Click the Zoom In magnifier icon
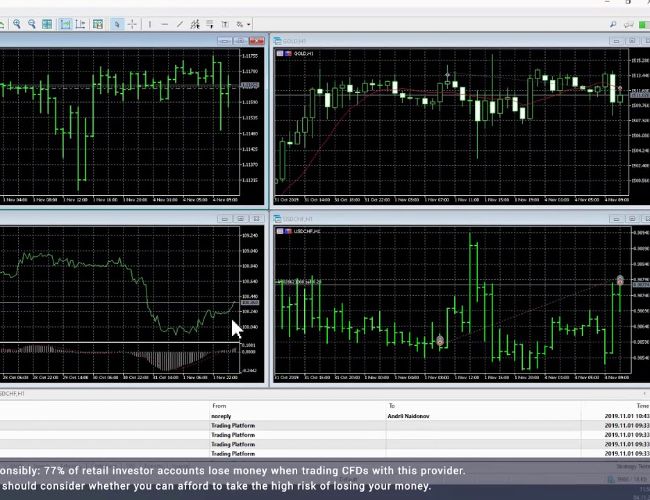This screenshot has height=500, width=650. (x=17, y=24)
